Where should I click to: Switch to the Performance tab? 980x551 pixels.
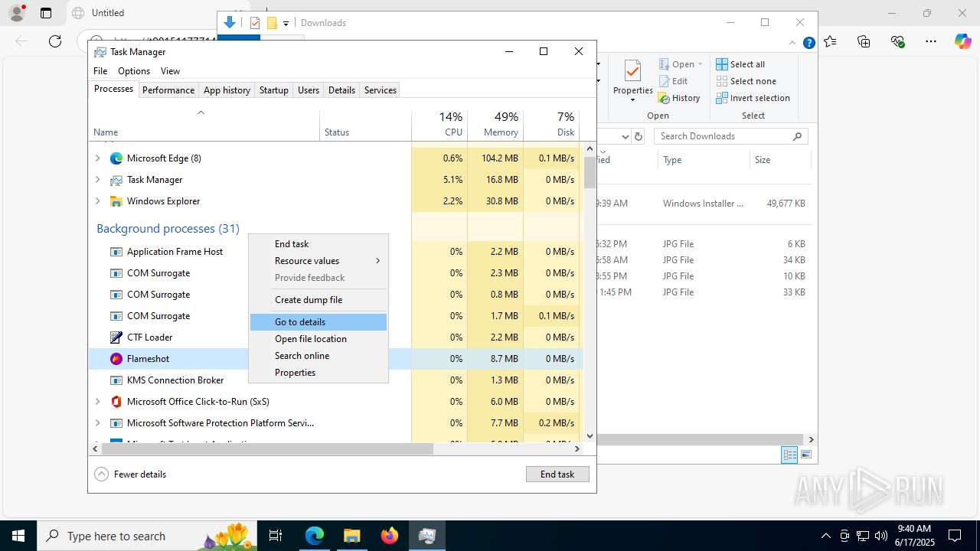168,90
